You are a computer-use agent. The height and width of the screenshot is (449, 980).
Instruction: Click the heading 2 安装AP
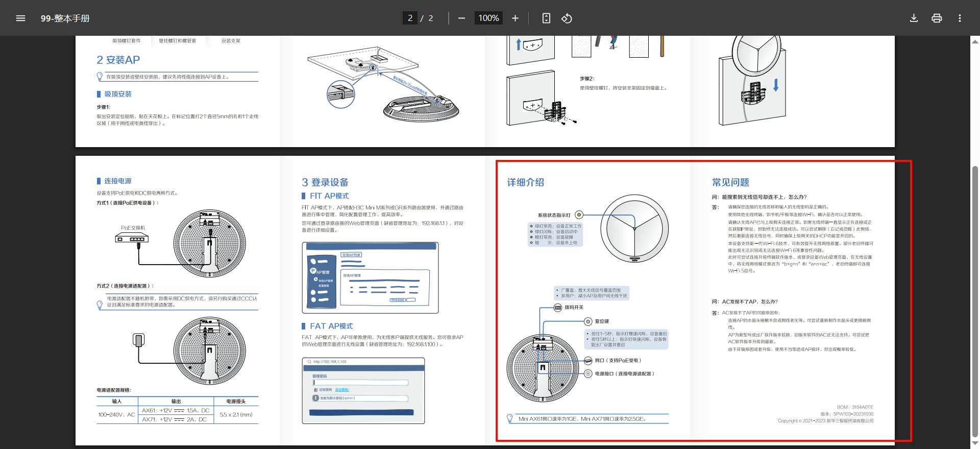pos(118,60)
